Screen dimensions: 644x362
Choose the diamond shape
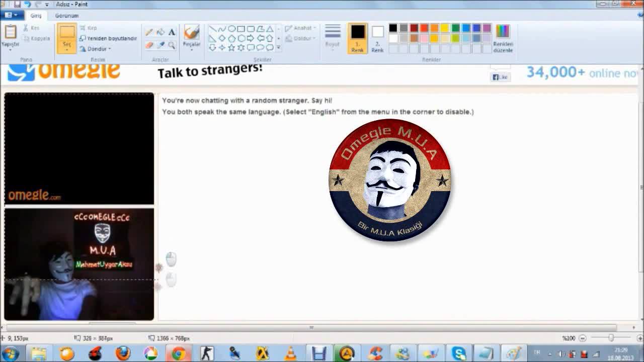222,38
